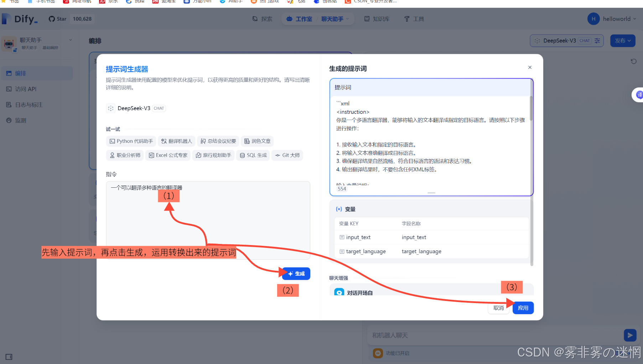Viewport: 643px width, 364px height.
Task: Send the chat message with the arrow button
Action: (x=630, y=335)
